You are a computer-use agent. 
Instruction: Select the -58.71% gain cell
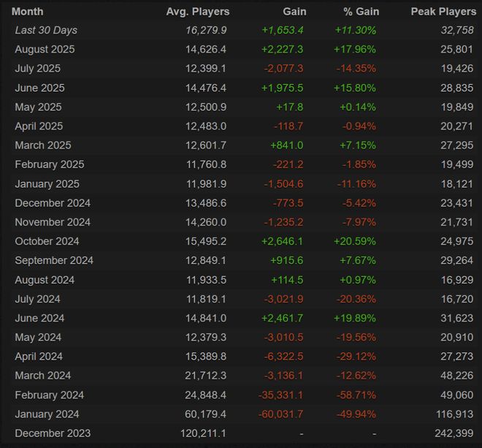coord(356,395)
